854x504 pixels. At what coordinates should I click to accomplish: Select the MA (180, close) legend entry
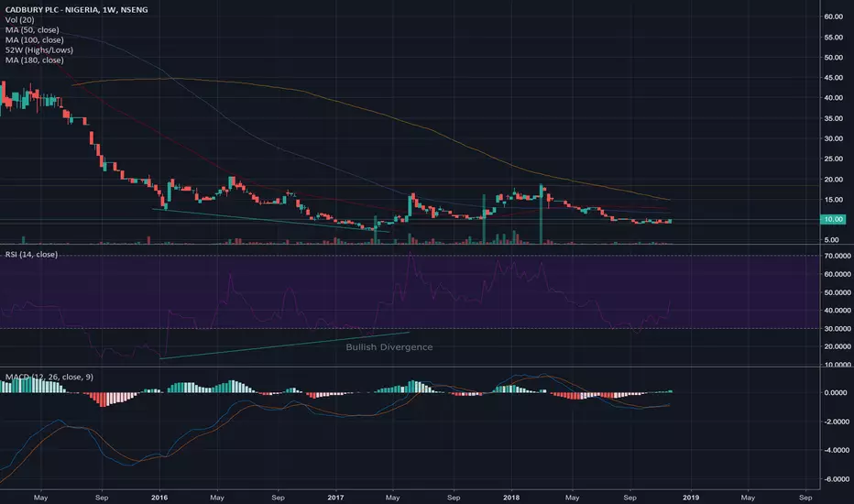(34, 60)
